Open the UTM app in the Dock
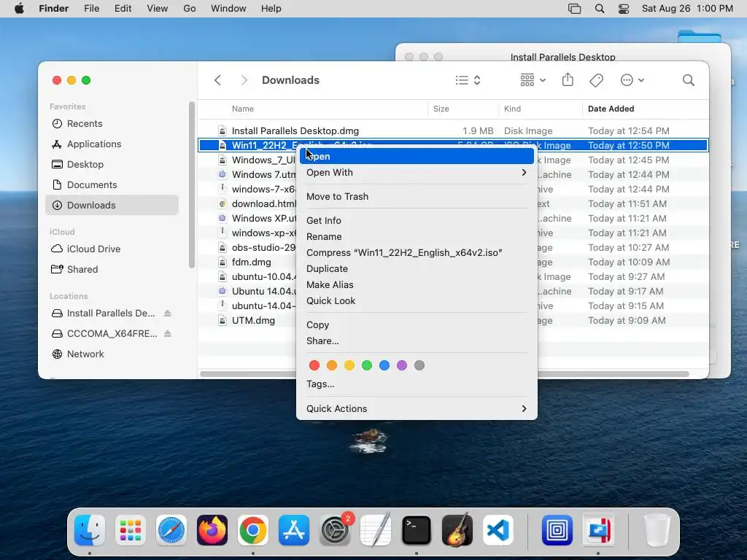Viewport: 747px width, 560px height. 557,530
